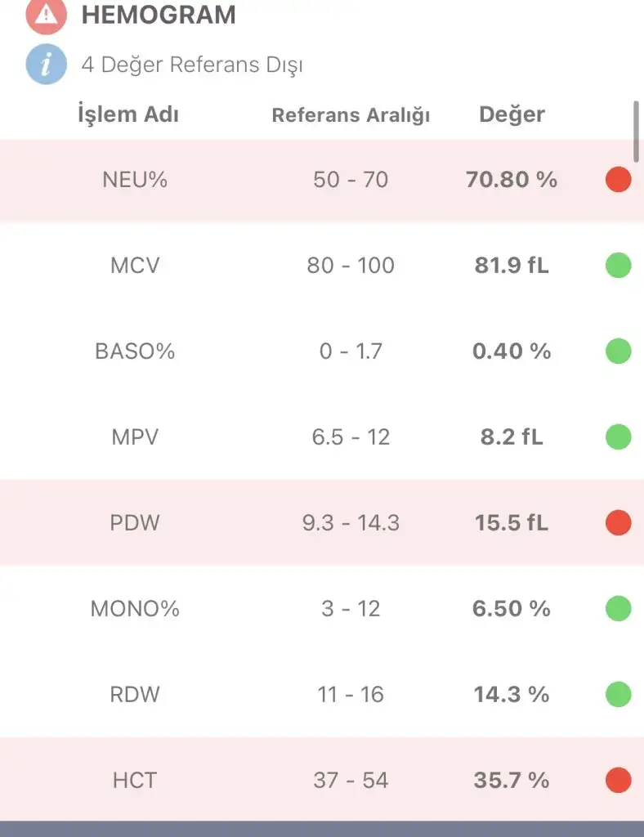
Task: Click red status dot for NEU%
Action: pyautogui.click(x=618, y=180)
